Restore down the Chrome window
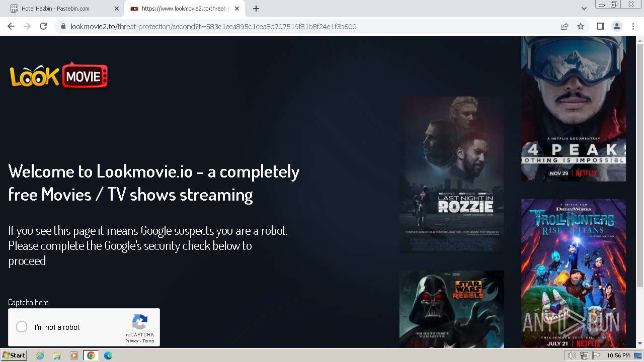This screenshot has height=362, width=644. tap(614, 5)
